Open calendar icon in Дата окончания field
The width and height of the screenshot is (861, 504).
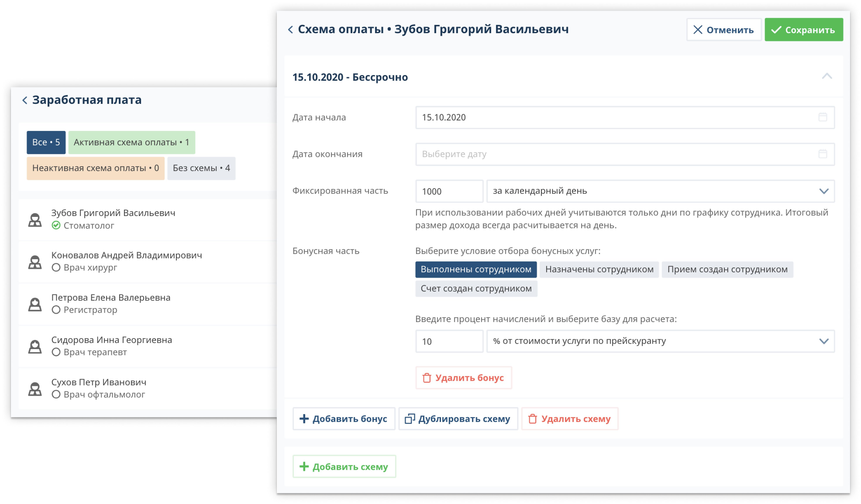822,154
